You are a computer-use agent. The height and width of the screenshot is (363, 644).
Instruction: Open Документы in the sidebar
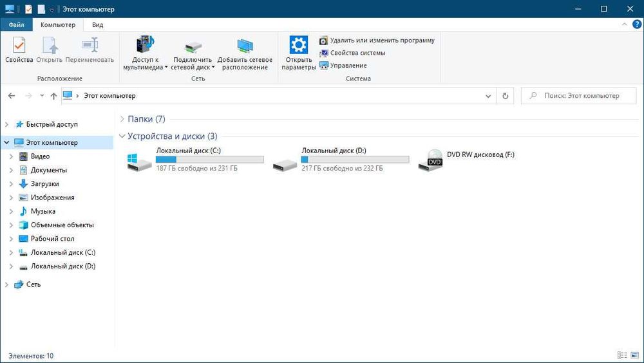[x=48, y=170]
